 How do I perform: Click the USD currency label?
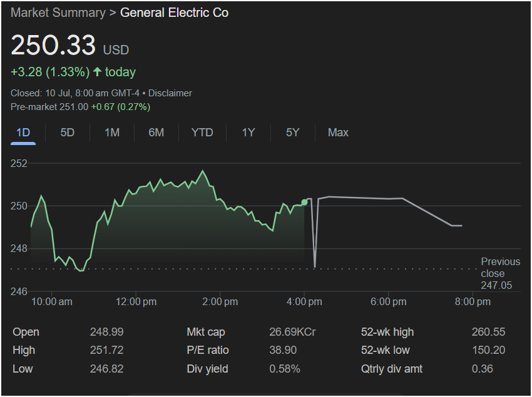[116, 50]
